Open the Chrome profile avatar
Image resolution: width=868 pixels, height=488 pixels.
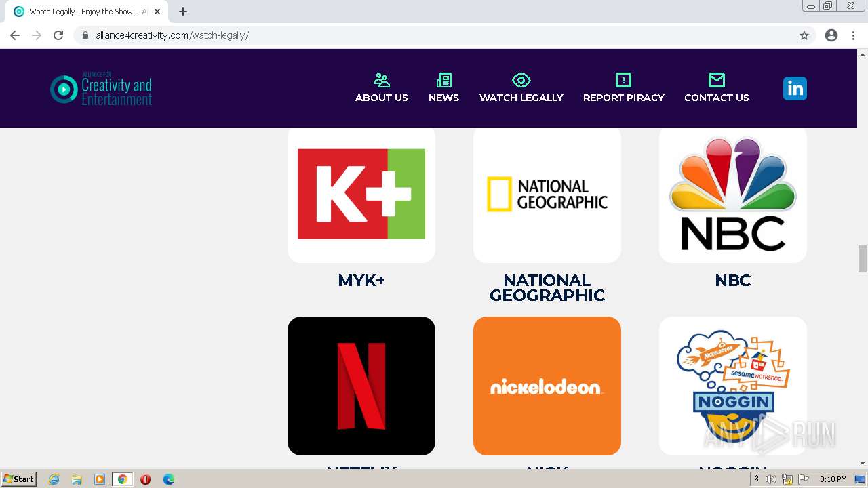click(831, 35)
